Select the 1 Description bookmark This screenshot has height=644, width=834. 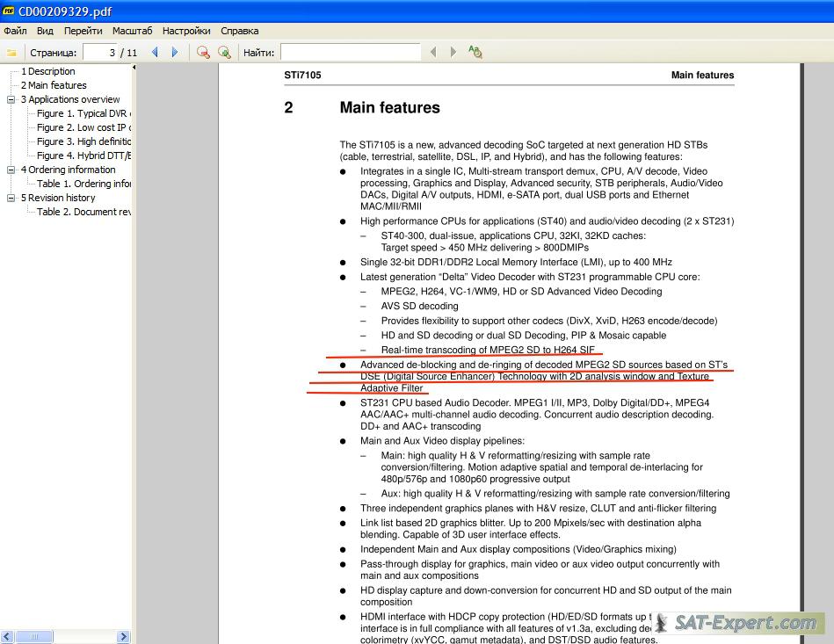point(47,71)
